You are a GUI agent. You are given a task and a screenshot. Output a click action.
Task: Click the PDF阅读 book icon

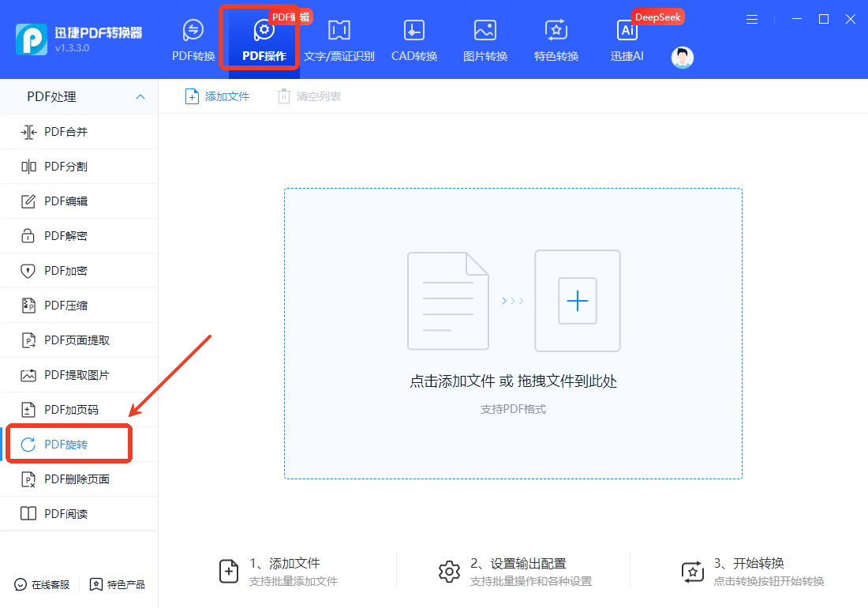click(28, 514)
